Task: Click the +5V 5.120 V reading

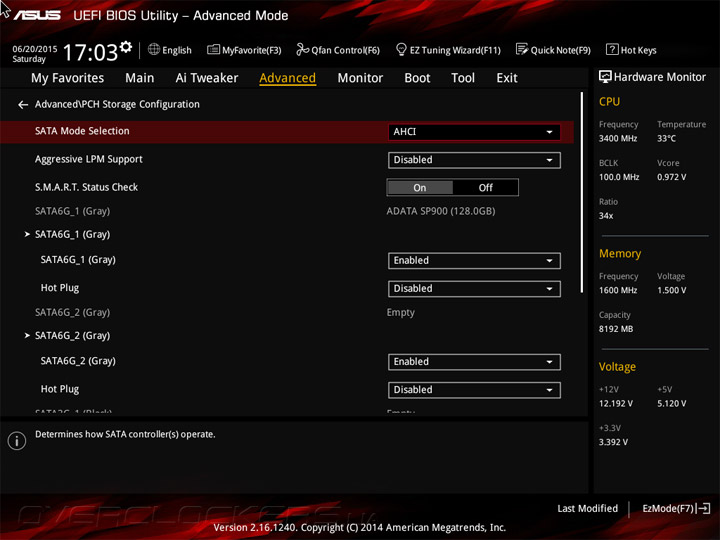Action: pos(671,403)
